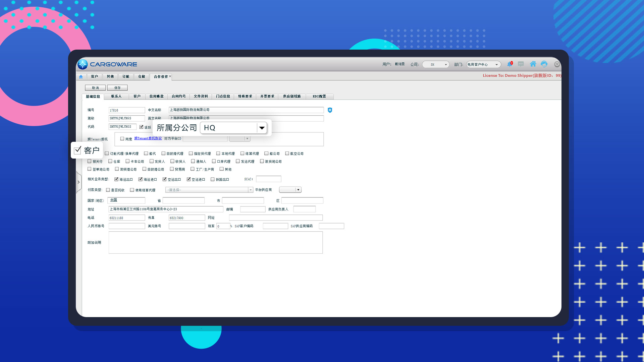Switch to the 合同约号 tab
Screen dimensions: 644x362
[179, 97]
